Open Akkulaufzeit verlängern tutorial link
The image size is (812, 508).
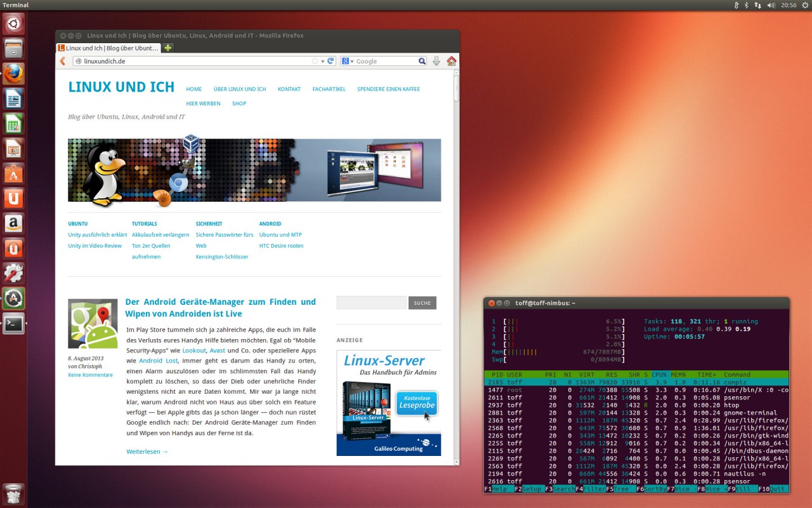point(160,235)
